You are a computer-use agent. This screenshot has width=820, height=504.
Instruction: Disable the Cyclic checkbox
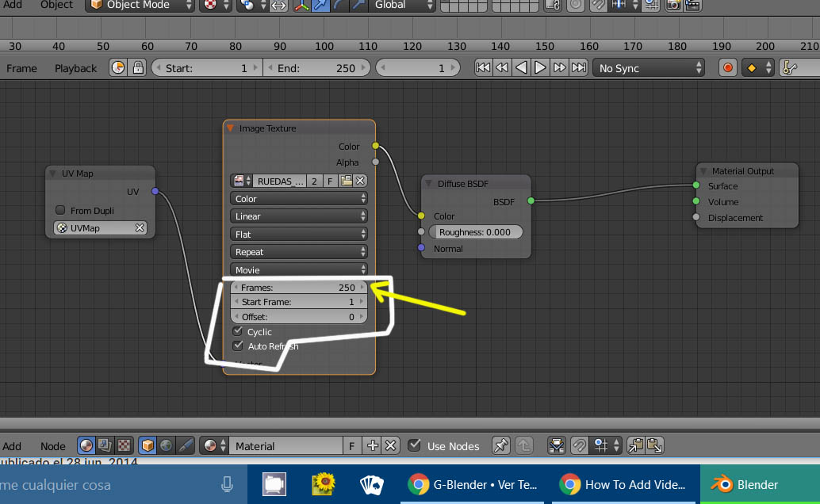pyautogui.click(x=238, y=331)
